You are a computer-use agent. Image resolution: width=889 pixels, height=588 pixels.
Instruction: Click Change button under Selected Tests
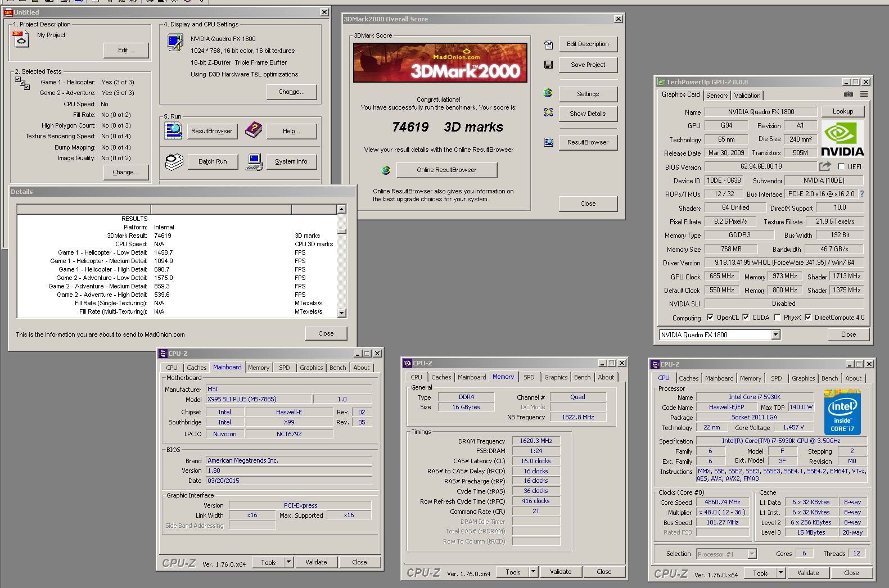[126, 172]
